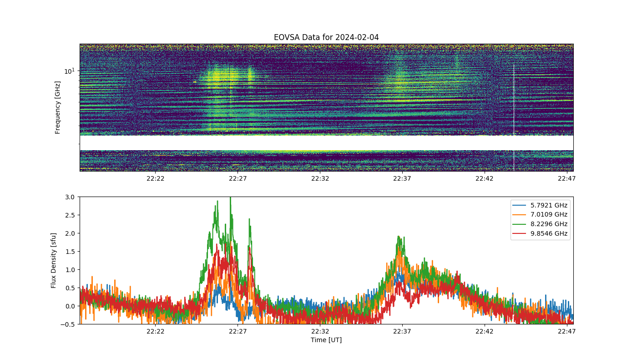637x364 pixels.
Task: Click the title EOVSA Data for 2024-02-04
Action: pyautogui.click(x=326, y=37)
